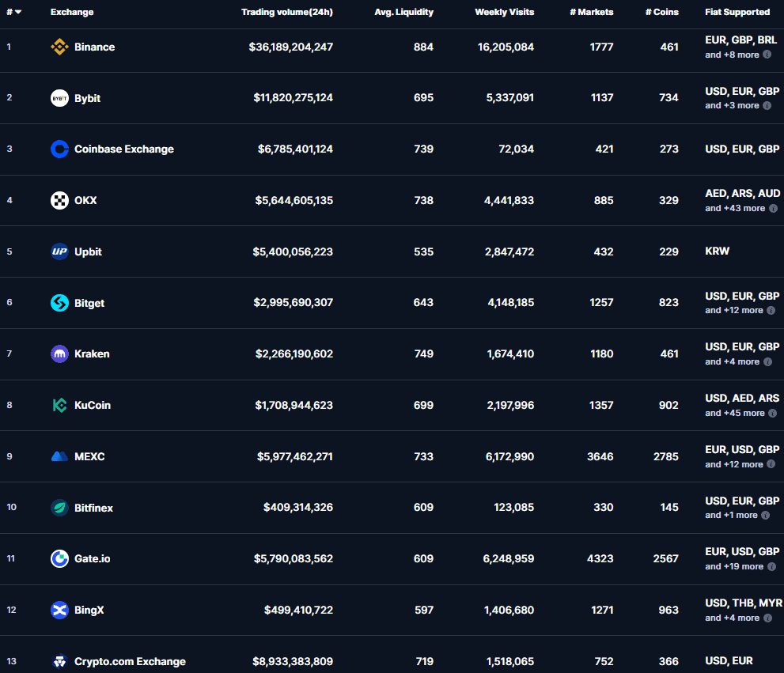Image resolution: width=784 pixels, height=673 pixels.
Task: Open the MEXC exchange link
Action: [89, 457]
